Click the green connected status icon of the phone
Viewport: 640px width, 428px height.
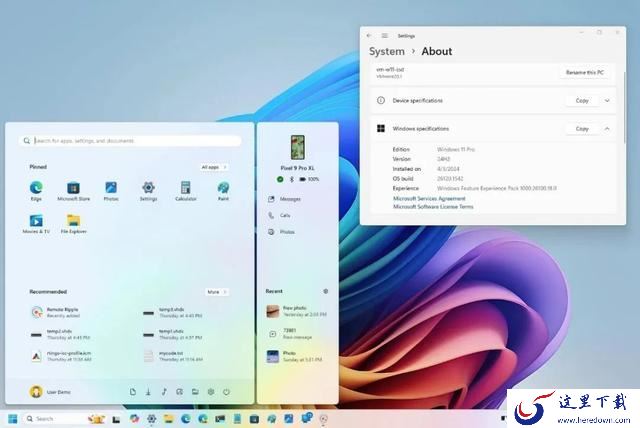(x=280, y=179)
